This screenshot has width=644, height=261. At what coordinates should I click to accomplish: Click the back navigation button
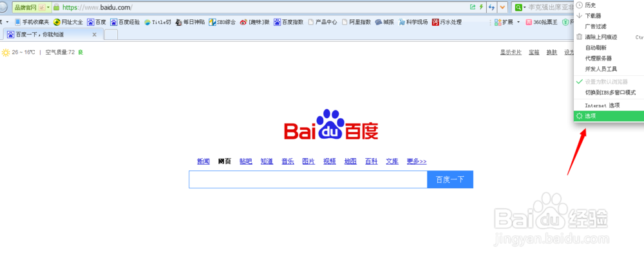[x=2, y=7]
